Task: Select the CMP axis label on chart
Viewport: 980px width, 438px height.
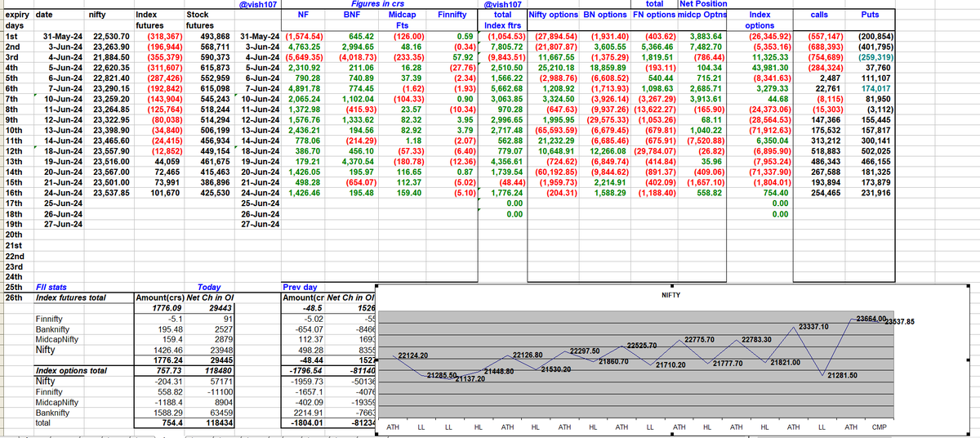Action: (x=879, y=427)
